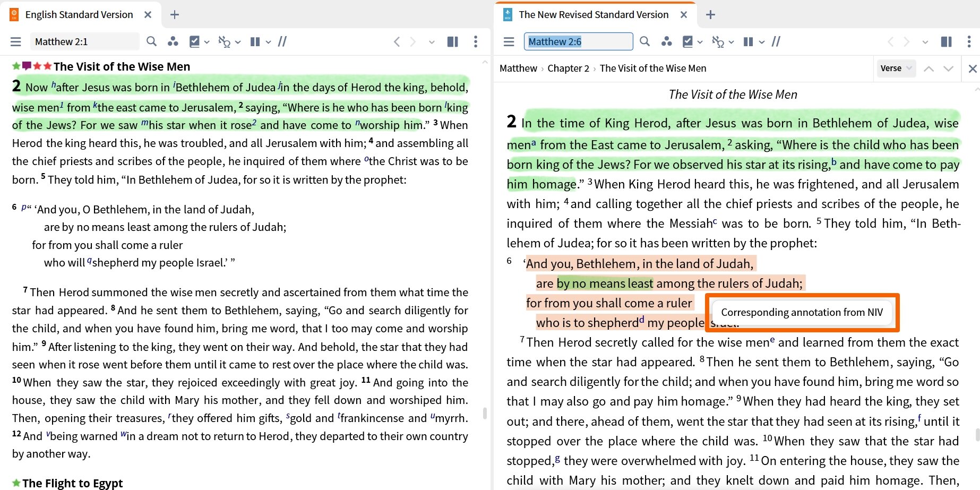
Task: Close the English Standard Version tab
Action: (148, 15)
